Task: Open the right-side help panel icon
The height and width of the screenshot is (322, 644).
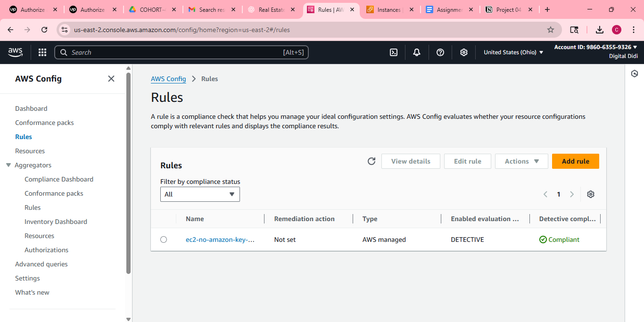Action: tap(635, 74)
